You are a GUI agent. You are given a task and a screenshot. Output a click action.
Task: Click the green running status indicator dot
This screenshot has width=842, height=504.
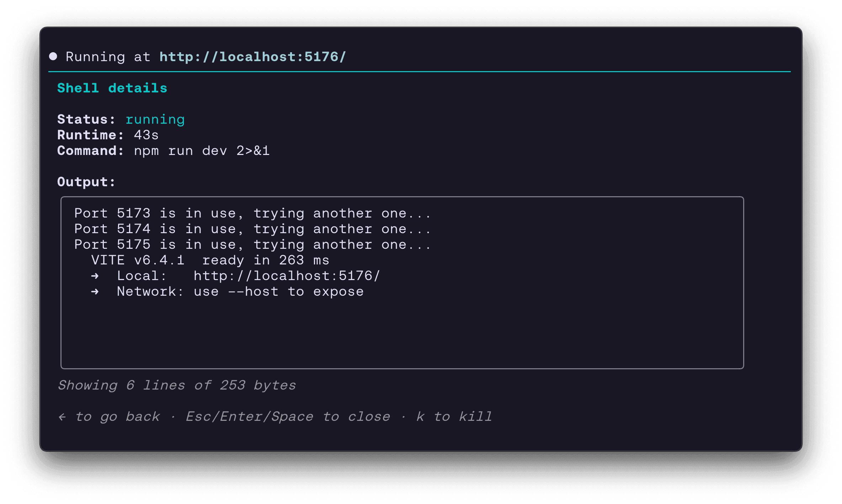click(x=53, y=56)
